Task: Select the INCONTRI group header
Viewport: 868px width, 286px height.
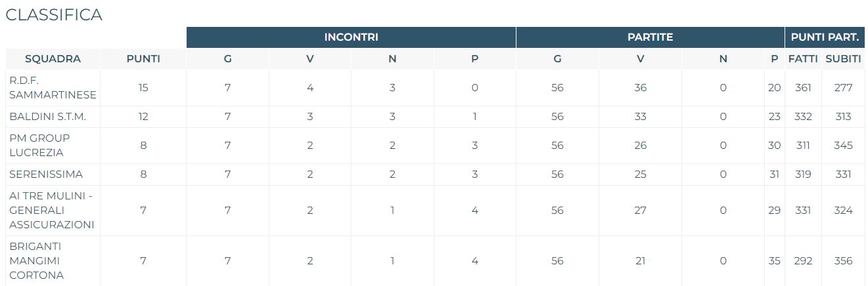Action: point(351,37)
